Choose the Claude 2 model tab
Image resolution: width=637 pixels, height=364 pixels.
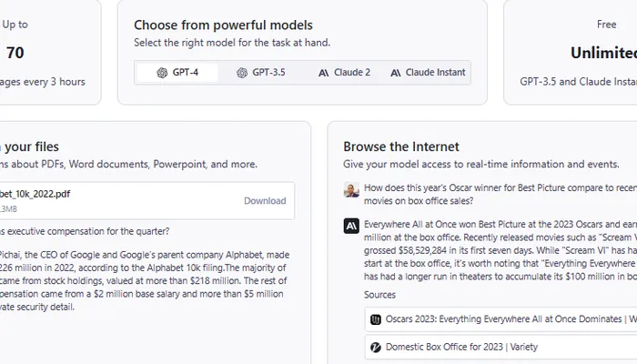pyautogui.click(x=344, y=73)
